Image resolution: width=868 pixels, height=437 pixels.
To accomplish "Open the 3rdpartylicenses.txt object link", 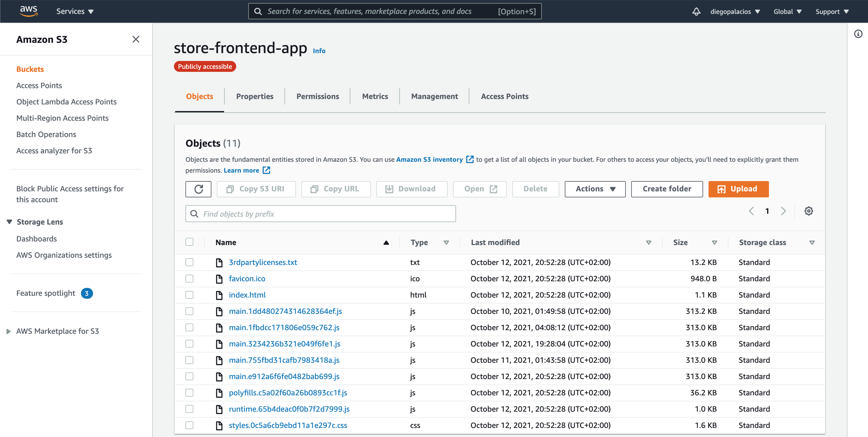I will 263,262.
